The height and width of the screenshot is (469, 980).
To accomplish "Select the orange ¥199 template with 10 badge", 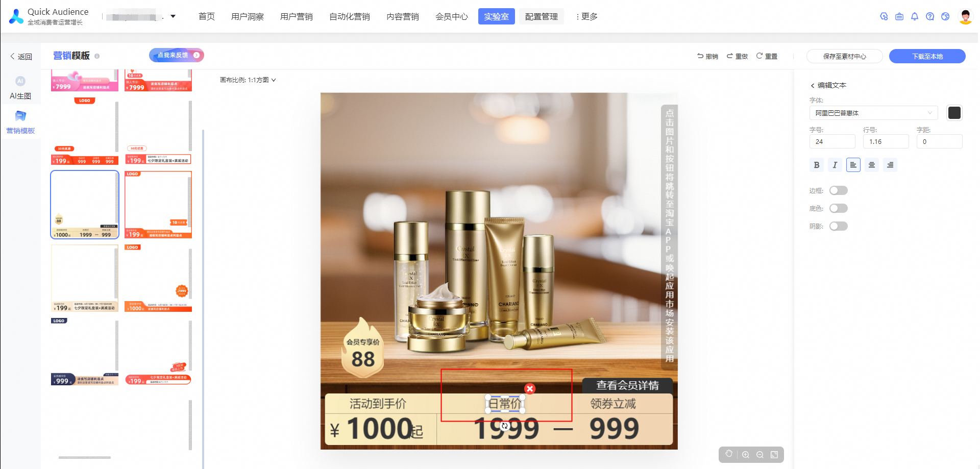I will 158,205.
